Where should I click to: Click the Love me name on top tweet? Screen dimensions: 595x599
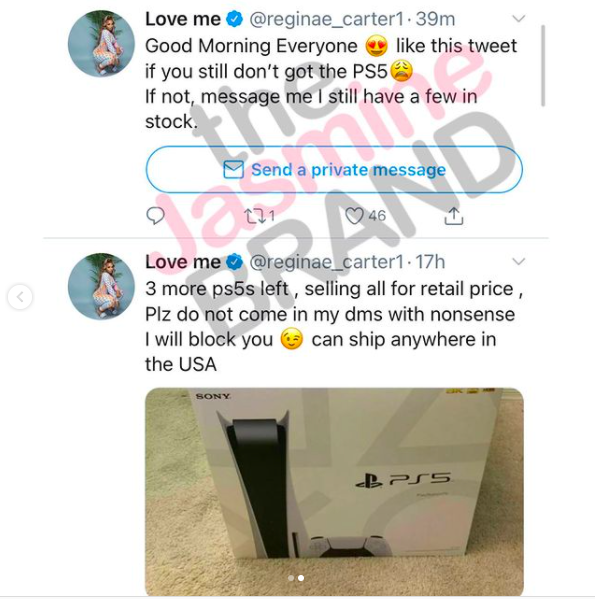(x=183, y=19)
